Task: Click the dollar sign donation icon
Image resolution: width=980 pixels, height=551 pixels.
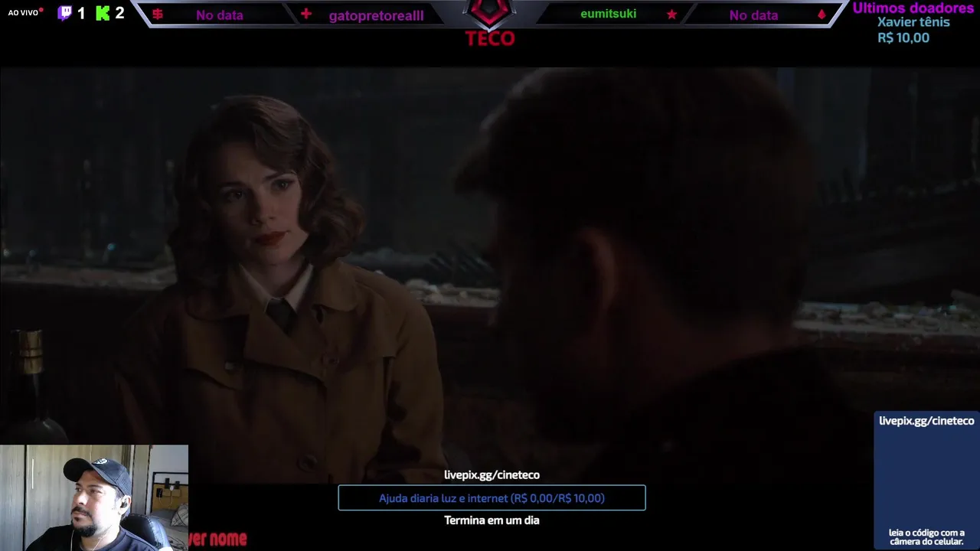Action: tap(158, 15)
